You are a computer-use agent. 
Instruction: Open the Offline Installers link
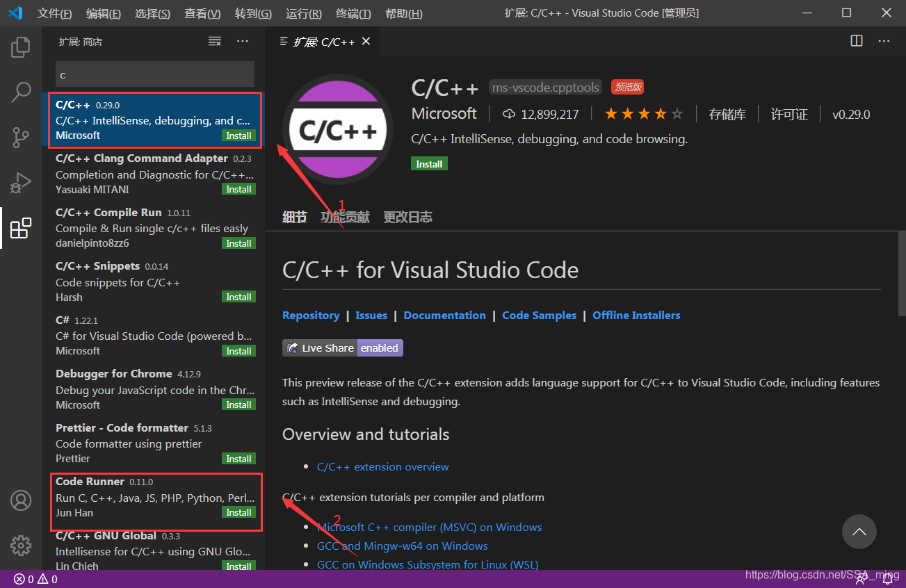pyautogui.click(x=636, y=315)
